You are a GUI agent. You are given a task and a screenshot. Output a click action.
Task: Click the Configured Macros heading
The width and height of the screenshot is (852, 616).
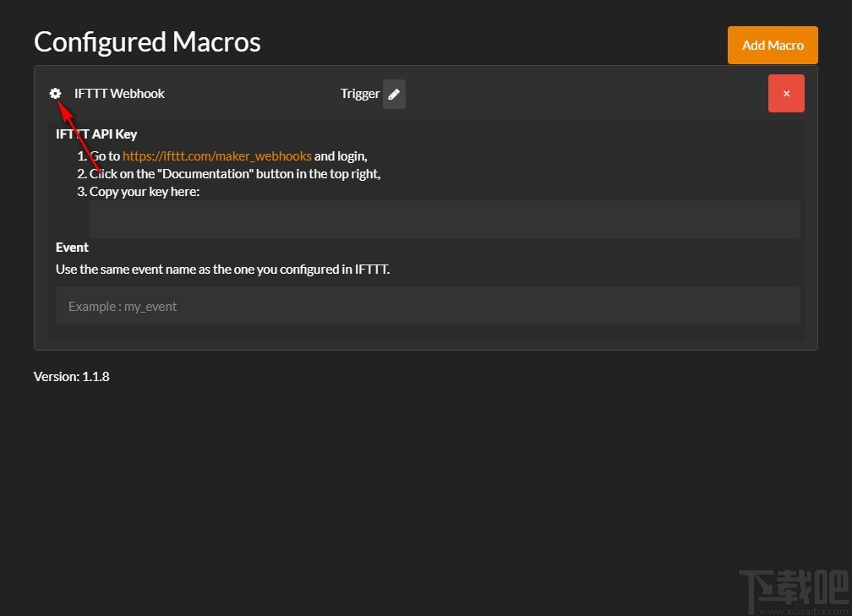(147, 41)
